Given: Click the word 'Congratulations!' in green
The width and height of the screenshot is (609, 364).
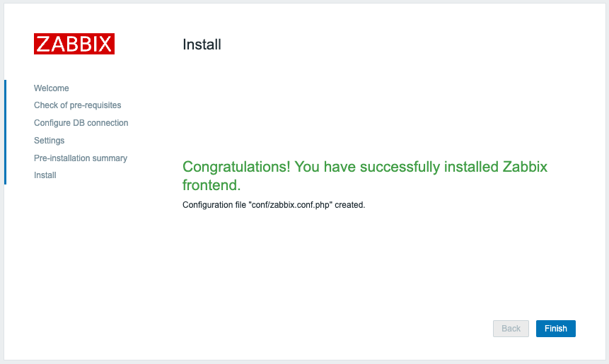Looking at the screenshot, I should (x=236, y=167).
